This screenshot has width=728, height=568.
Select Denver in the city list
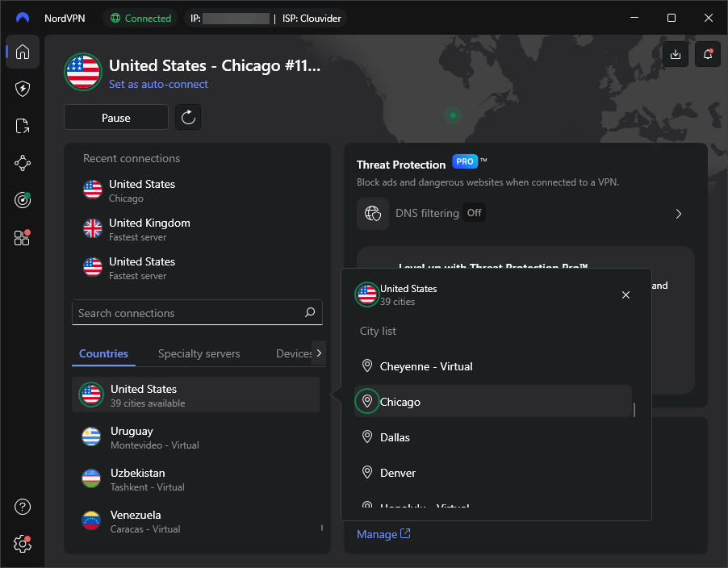click(493, 473)
